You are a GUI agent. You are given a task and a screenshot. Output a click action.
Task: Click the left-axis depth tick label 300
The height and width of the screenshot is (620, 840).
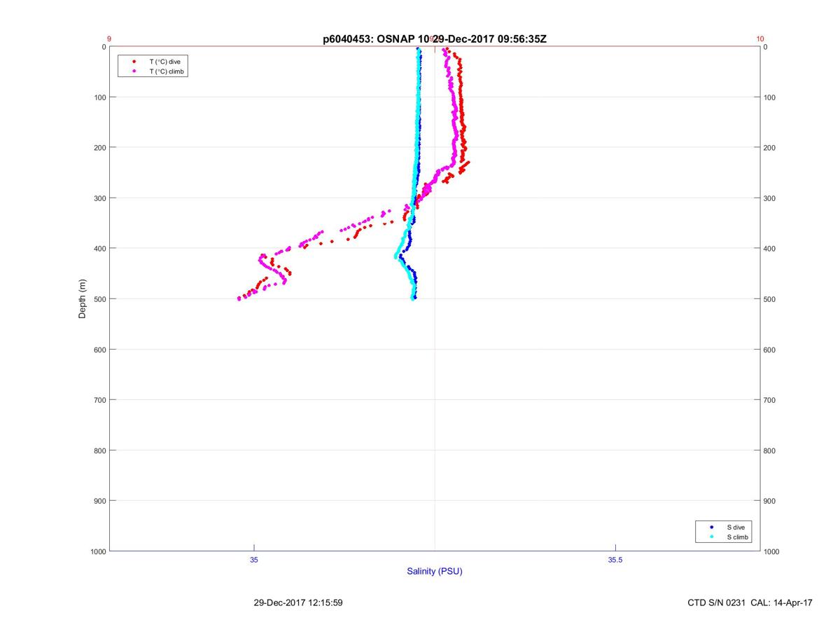[100, 198]
